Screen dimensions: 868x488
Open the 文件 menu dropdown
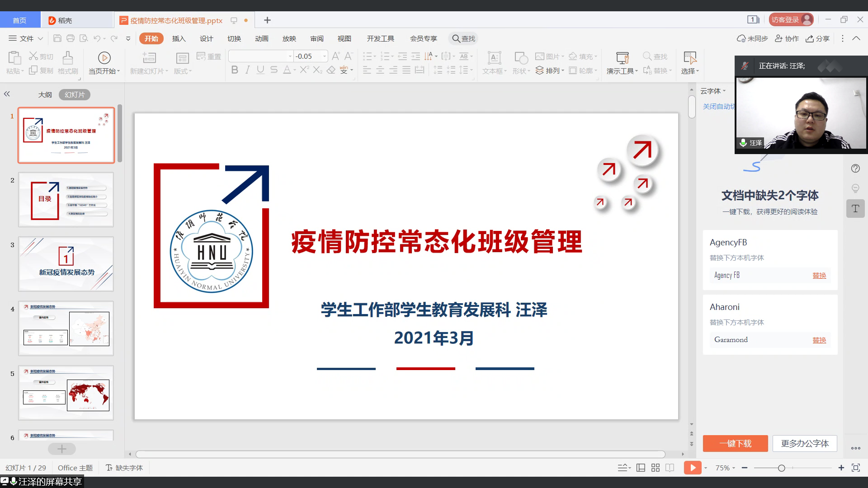tap(26, 38)
